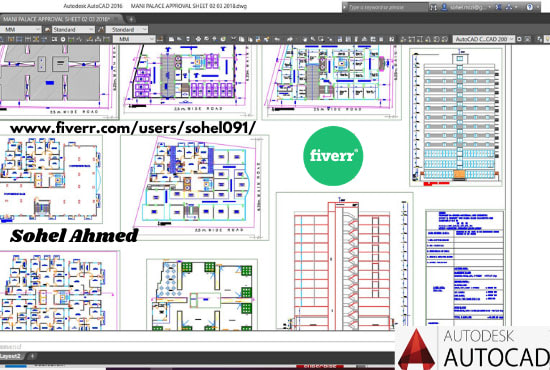Click the Dimension Text Edit icon
Viewport: 550px width, 370px height.
click(x=98, y=39)
